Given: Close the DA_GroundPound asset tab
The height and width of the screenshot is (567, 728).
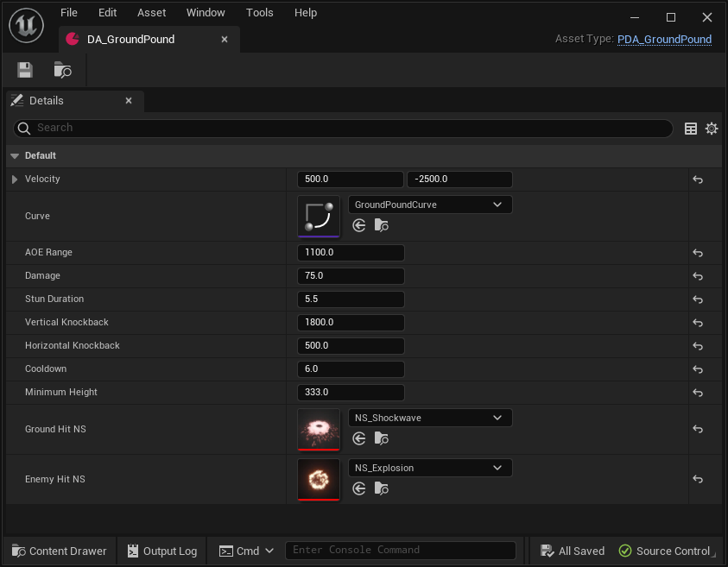Looking at the screenshot, I should click(x=225, y=40).
